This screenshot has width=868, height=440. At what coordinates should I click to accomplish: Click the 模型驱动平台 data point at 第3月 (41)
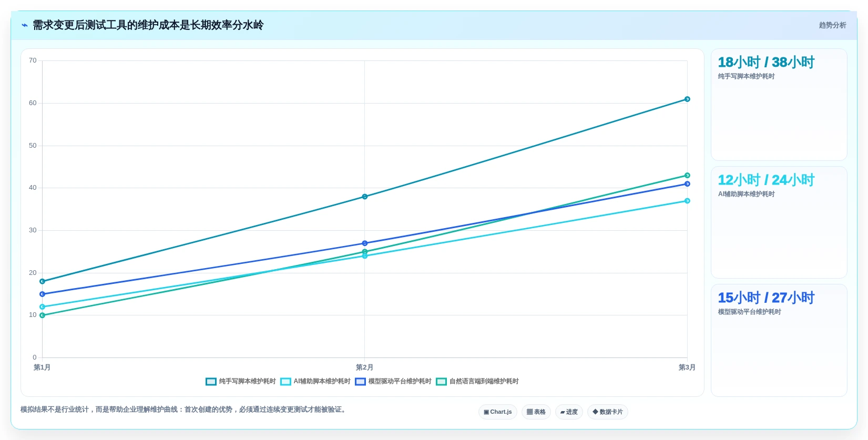pyautogui.click(x=687, y=184)
